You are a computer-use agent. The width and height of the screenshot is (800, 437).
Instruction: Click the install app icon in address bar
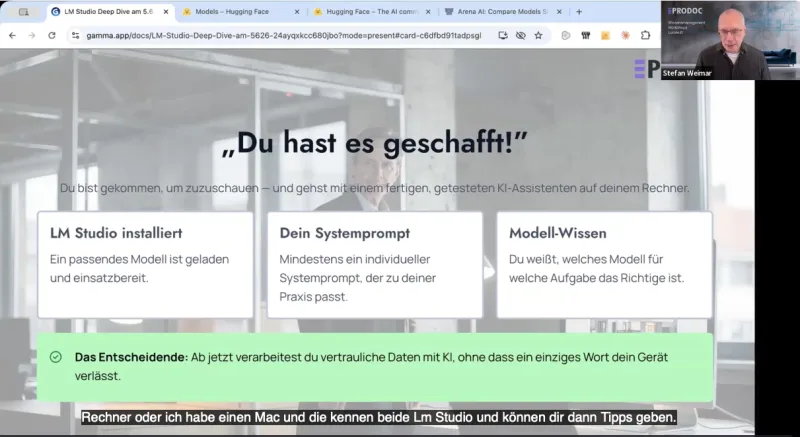503,35
